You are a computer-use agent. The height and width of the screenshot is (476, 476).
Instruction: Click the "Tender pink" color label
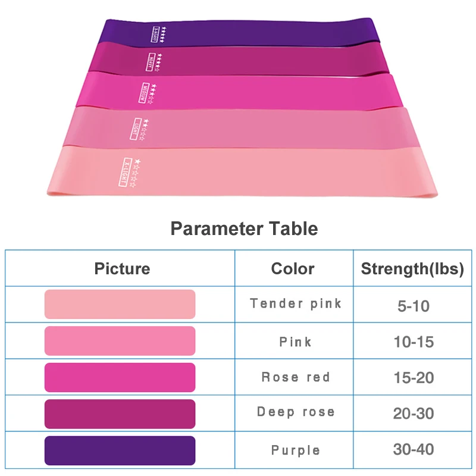[296, 303]
